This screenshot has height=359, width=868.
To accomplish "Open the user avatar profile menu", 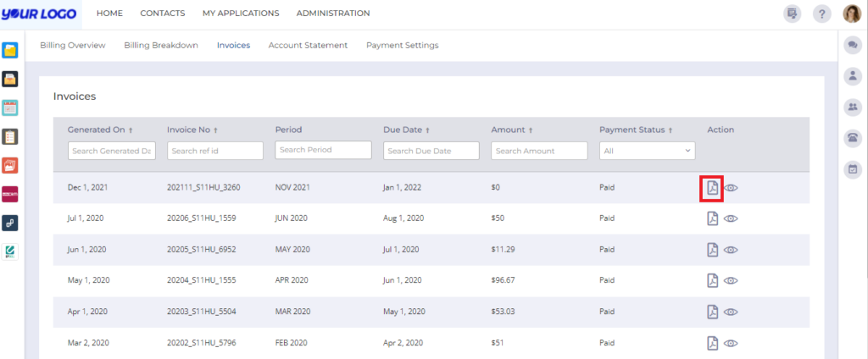I will pos(852,14).
